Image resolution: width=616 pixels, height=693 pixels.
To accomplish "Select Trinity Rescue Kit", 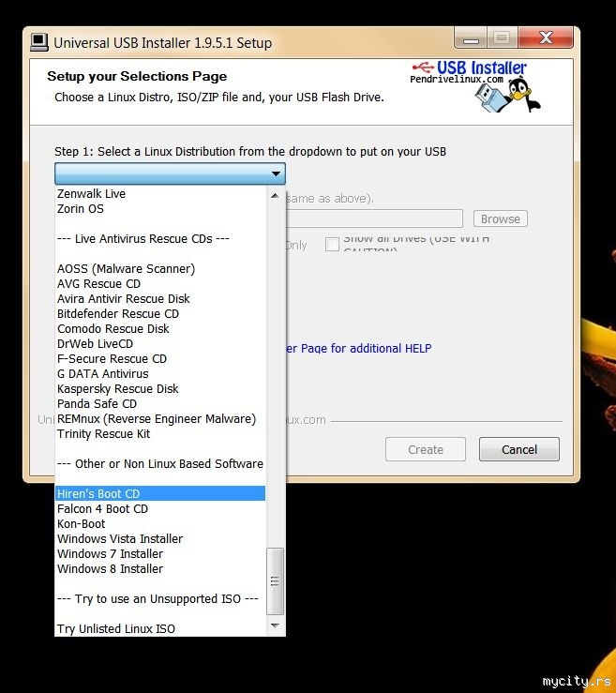I will tap(160, 434).
